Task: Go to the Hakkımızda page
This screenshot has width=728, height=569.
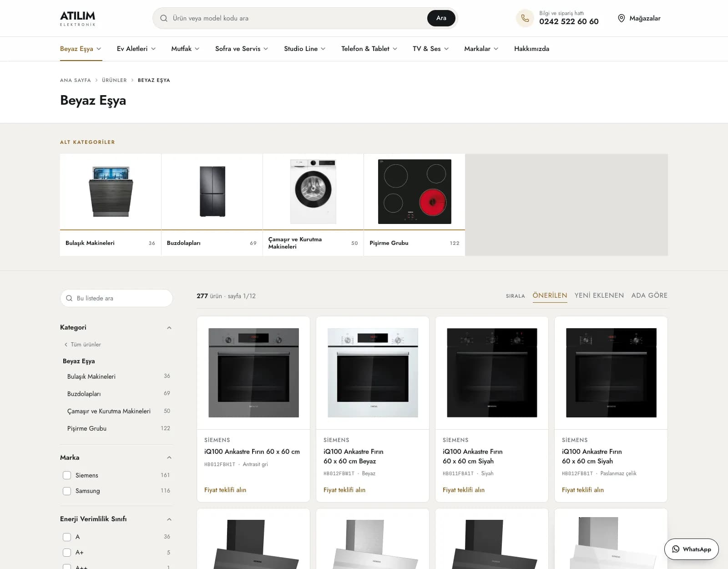Action: coord(531,49)
